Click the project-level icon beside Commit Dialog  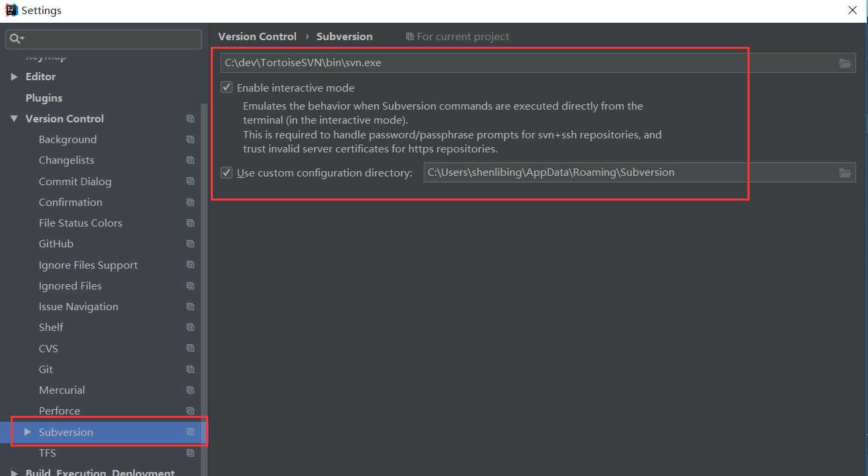point(190,181)
